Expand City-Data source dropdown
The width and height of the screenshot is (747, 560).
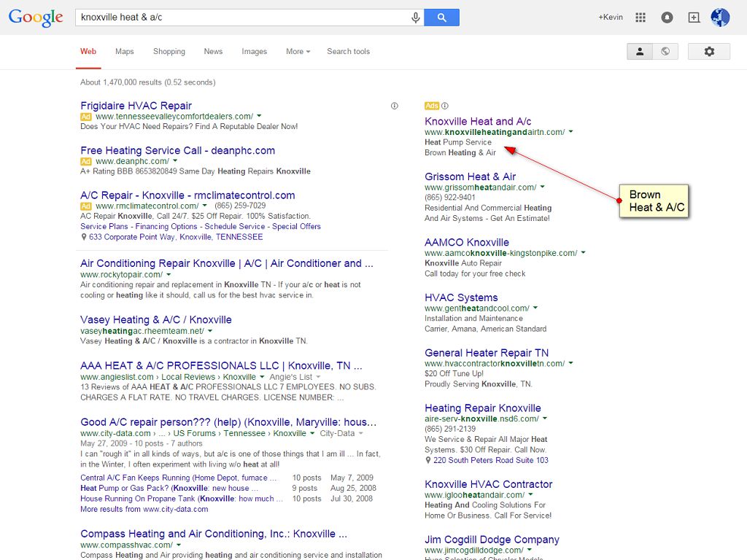pos(360,433)
